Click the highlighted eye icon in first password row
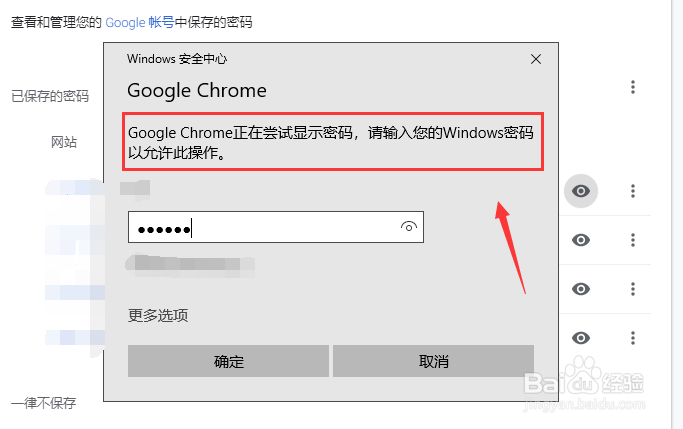This screenshot has height=429, width=683. (581, 191)
